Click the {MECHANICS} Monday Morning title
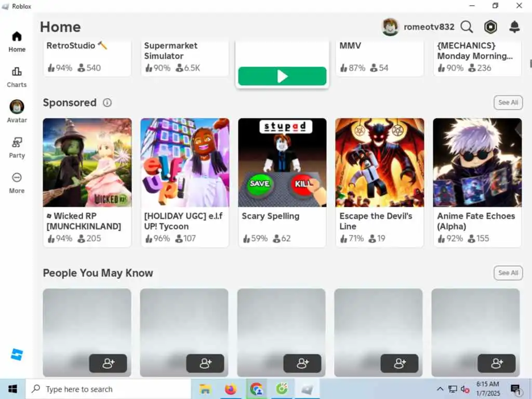This screenshot has height=399, width=532. (x=475, y=50)
